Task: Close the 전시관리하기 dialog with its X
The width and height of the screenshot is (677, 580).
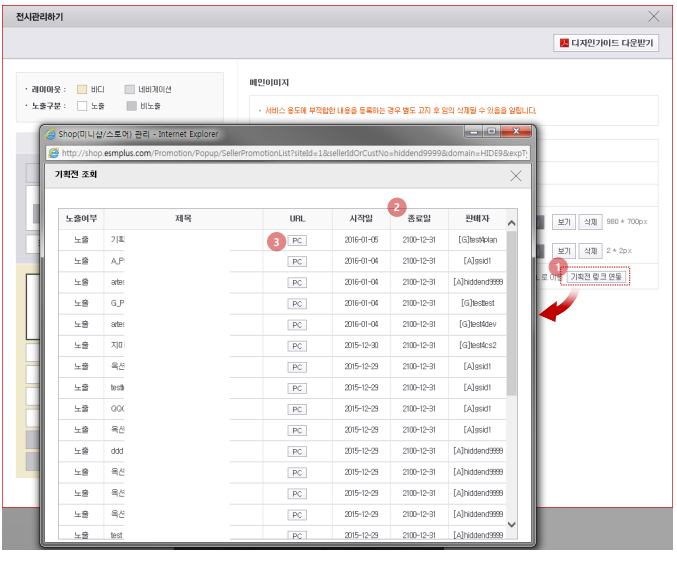Action: [654, 16]
